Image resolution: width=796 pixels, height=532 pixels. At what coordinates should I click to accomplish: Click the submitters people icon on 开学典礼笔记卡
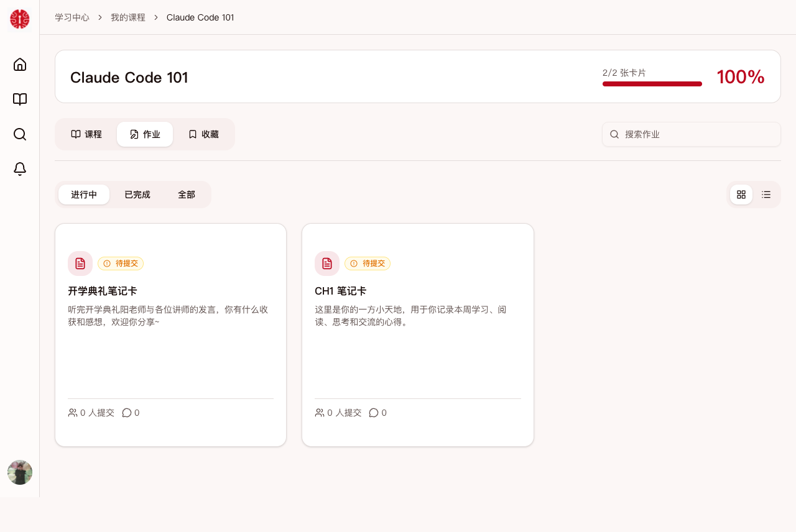tap(71, 412)
